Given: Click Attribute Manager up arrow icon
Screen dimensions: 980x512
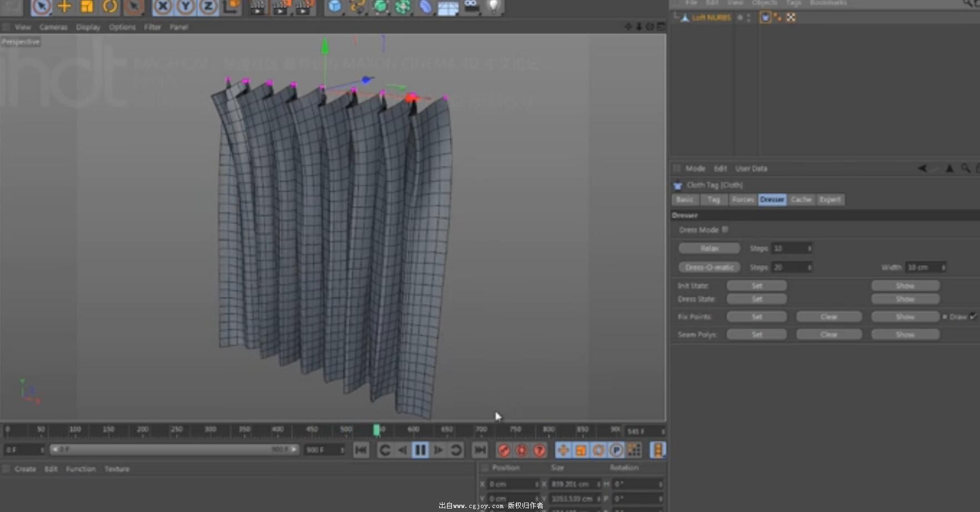Looking at the screenshot, I should click(x=950, y=168).
